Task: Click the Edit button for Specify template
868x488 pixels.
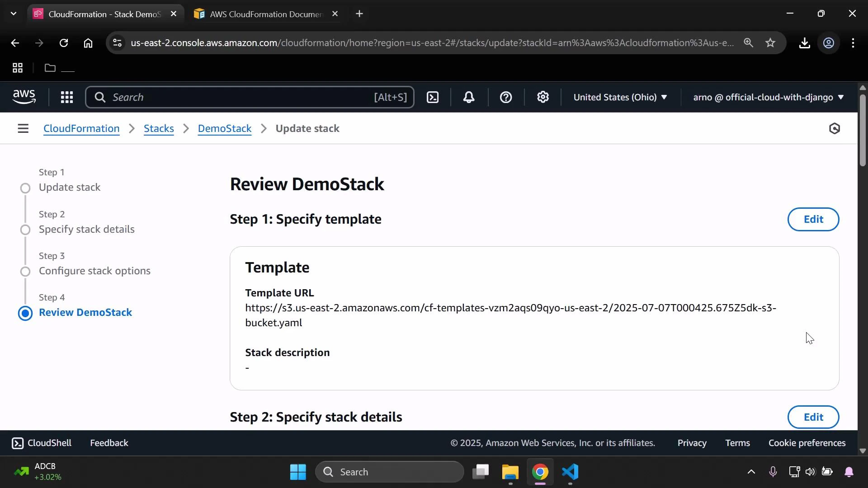Action: click(x=813, y=219)
